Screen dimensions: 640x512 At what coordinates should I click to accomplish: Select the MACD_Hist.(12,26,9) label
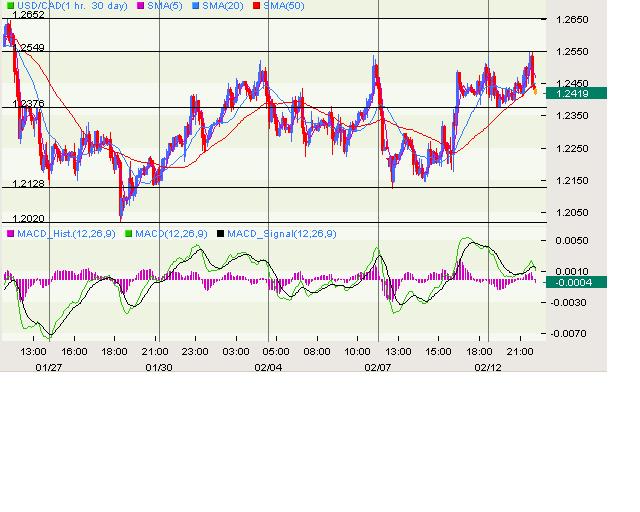click(x=67, y=234)
